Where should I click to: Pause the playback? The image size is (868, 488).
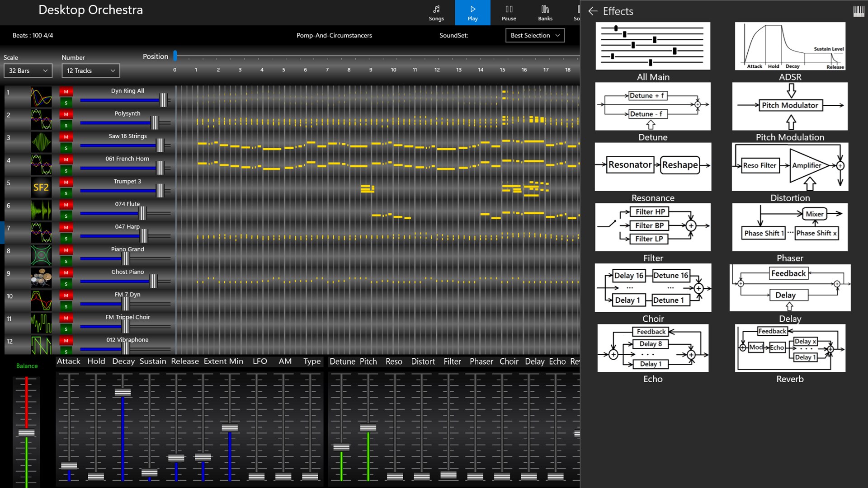pos(509,12)
